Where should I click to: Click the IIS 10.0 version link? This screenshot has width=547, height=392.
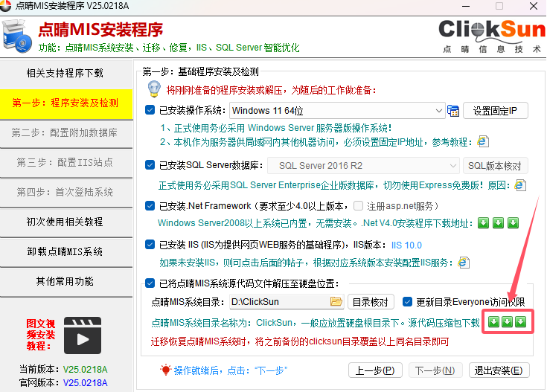click(x=406, y=245)
